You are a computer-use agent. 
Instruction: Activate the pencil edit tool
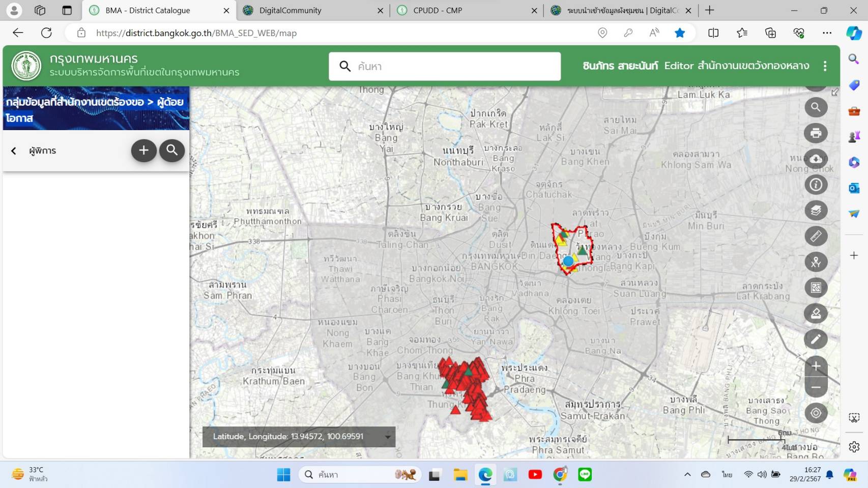click(816, 339)
